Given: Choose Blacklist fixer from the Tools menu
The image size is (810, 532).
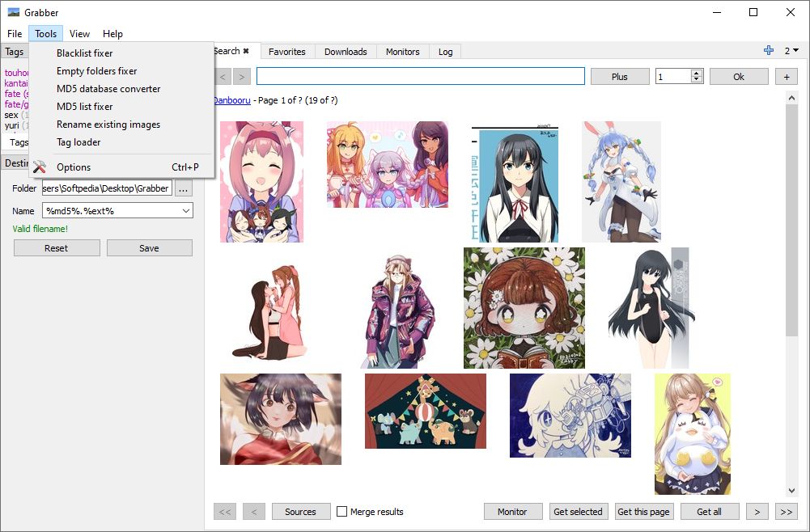Looking at the screenshot, I should [121, 53].
